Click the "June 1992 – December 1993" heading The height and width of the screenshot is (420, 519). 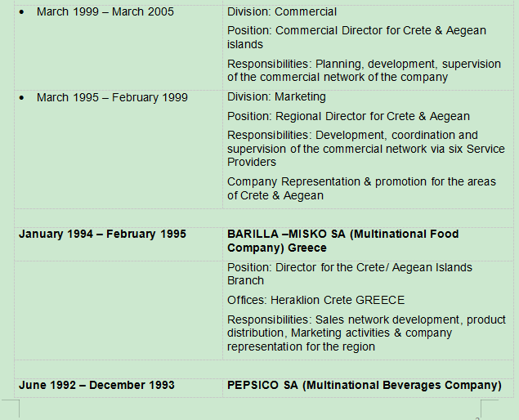(96, 385)
